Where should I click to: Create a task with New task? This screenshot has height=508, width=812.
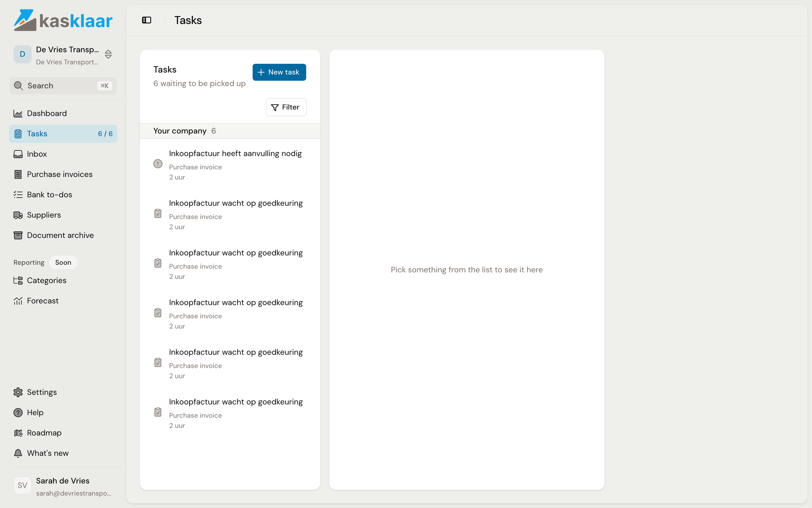279,72
